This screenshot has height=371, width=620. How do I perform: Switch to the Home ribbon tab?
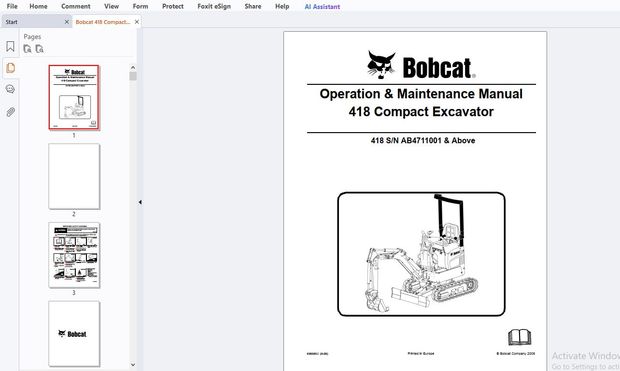[38, 6]
